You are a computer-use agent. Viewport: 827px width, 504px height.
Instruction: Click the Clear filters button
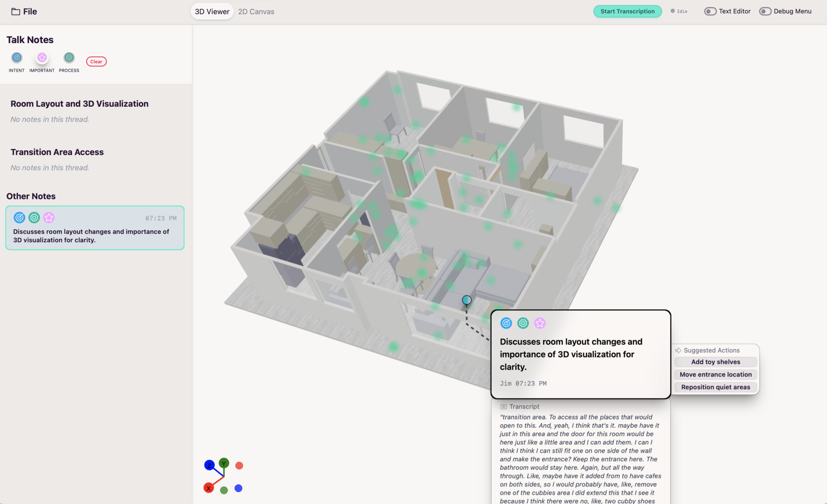point(96,62)
